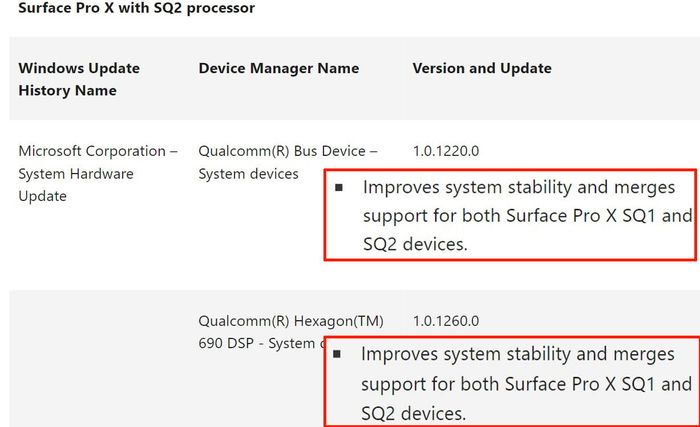The height and width of the screenshot is (427, 700).
Task: Select version number 1.0.1220.0
Action: coord(446,151)
